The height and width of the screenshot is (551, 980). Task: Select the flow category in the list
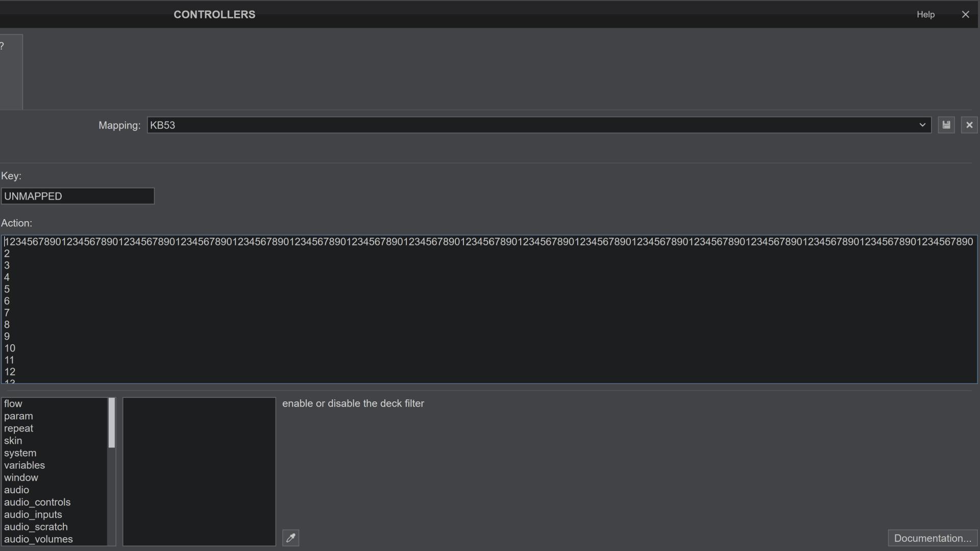click(13, 403)
